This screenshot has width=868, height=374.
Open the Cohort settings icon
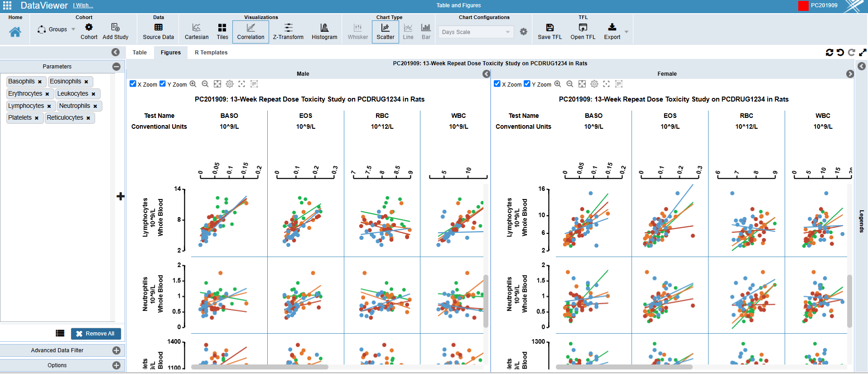[89, 28]
